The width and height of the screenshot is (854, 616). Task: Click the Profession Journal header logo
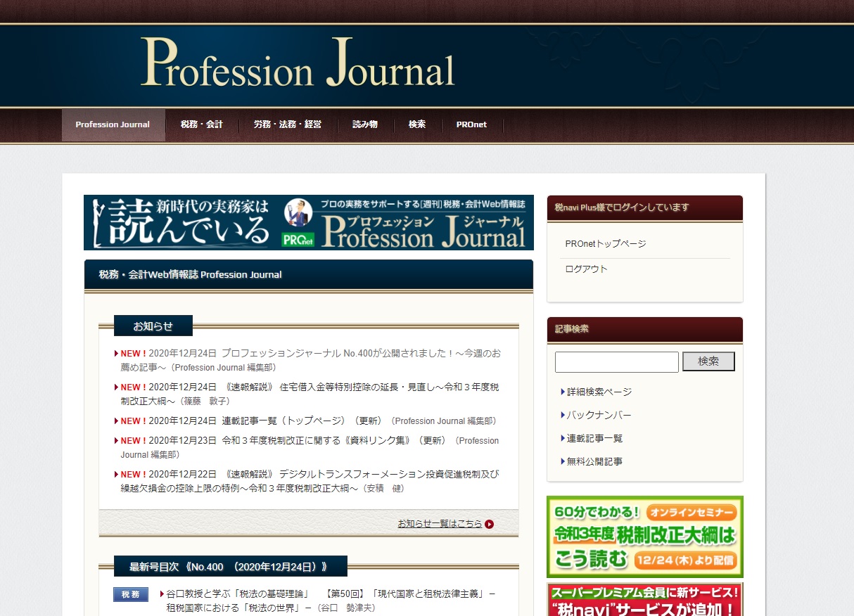(298, 63)
